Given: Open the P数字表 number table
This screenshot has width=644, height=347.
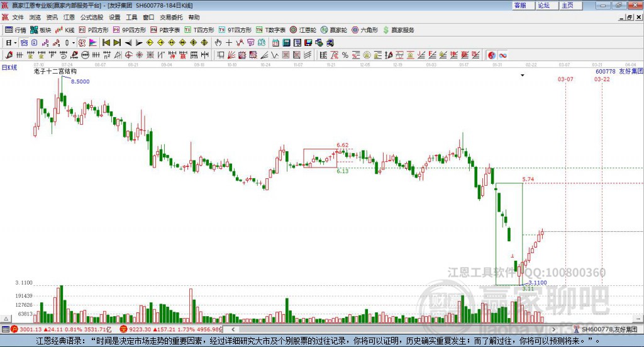Looking at the screenshot, I should click(x=165, y=30).
